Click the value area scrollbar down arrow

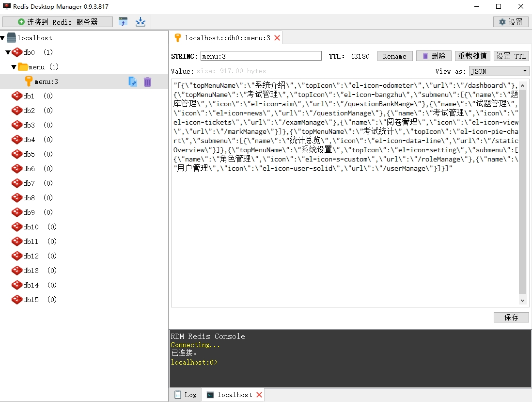point(522,301)
